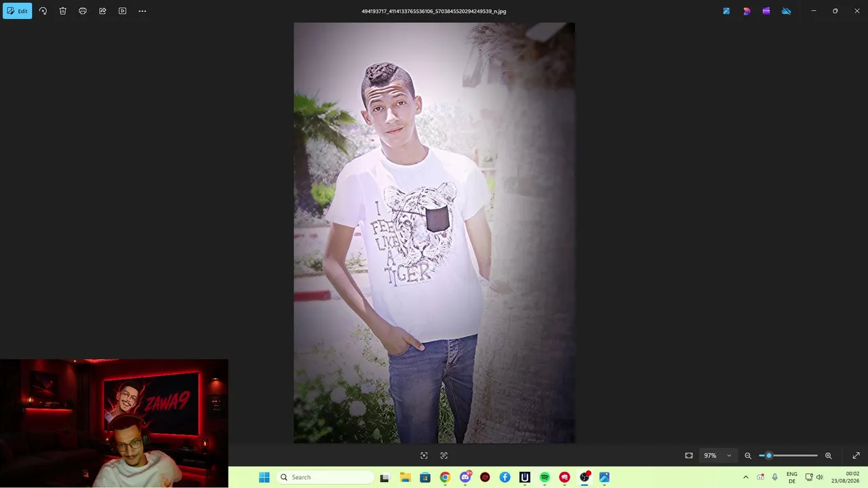This screenshot has width=868, height=488.
Task: Open the clock and date panel
Action: tap(846, 477)
